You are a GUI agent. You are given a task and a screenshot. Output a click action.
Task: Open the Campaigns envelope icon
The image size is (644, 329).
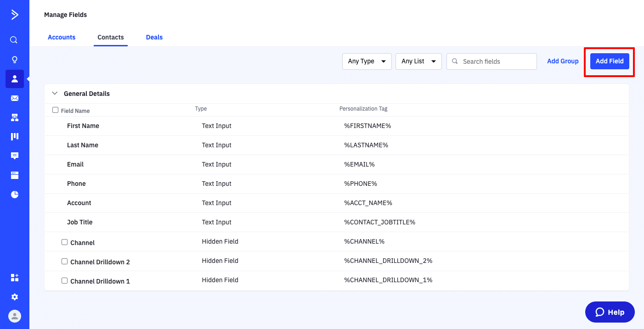(x=15, y=98)
